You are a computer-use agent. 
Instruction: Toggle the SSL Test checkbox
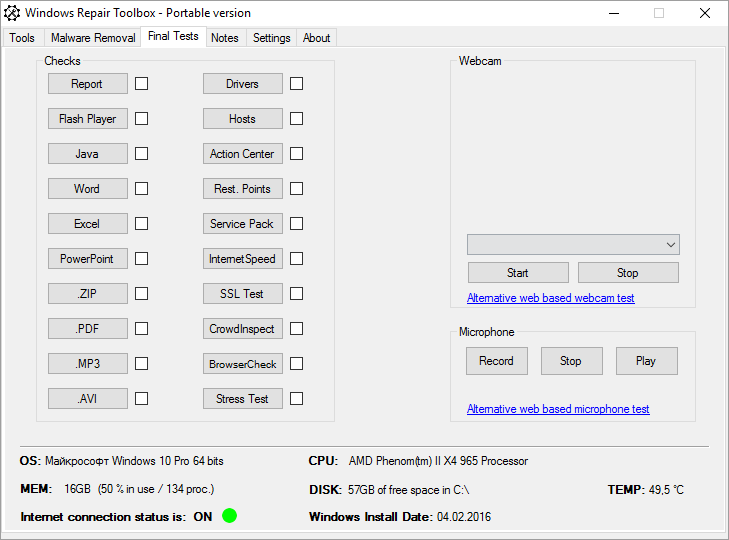click(x=296, y=294)
